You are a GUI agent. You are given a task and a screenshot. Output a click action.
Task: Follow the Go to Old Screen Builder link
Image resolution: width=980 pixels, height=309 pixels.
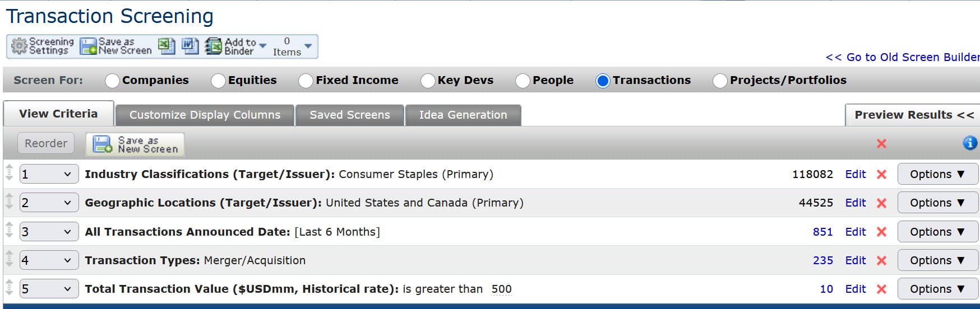(x=903, y=57)
